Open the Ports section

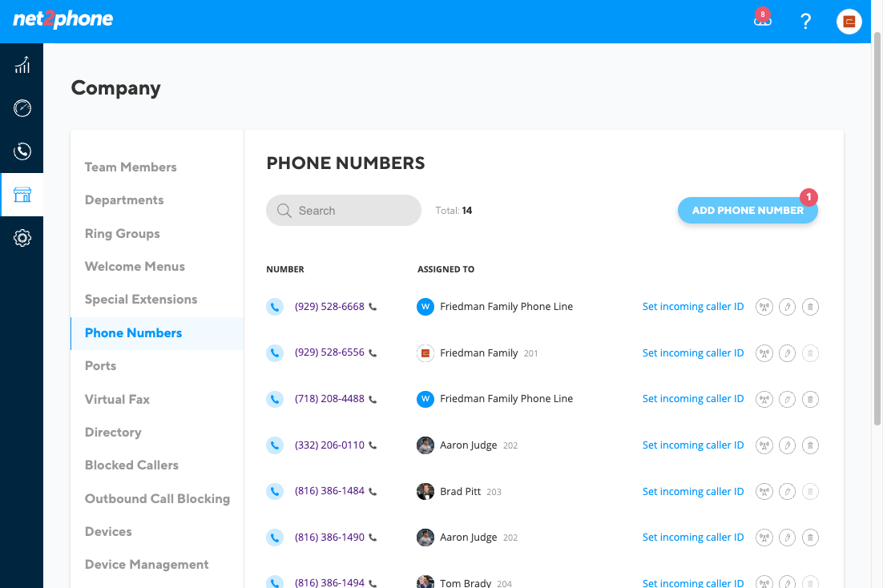[x=100, y=366]
